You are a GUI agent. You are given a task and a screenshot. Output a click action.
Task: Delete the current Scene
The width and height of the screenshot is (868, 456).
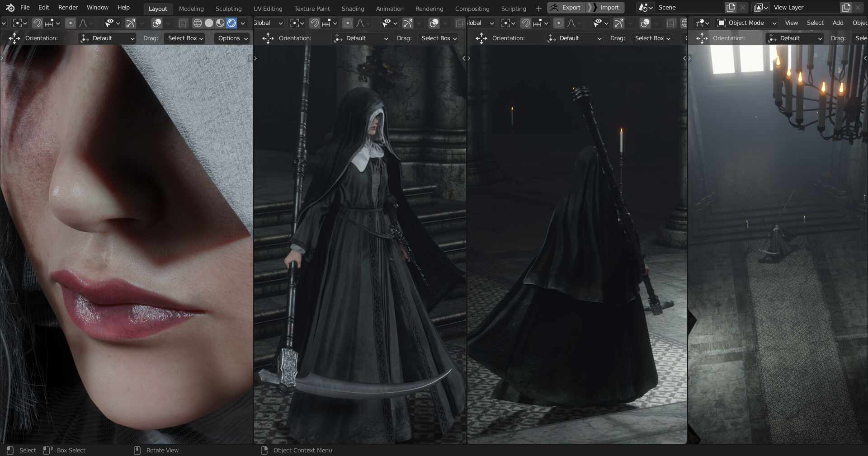pos(742,8)
